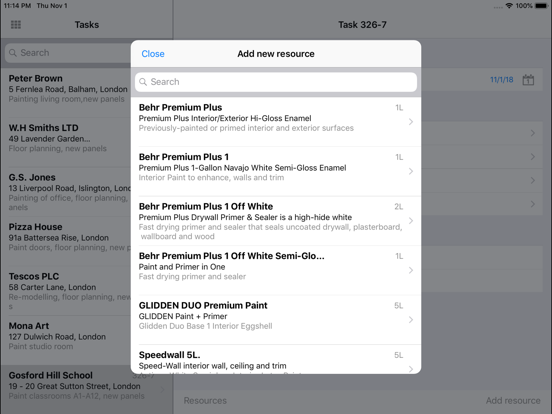Select GLIDDEN DUO Premium Paint title
Viewport: 552px width, 414px height.
pyautogui.click(x=203, y=305)
